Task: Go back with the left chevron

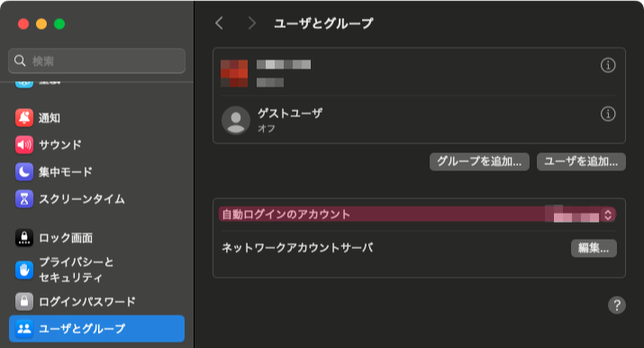Action: tap(220, 23)
